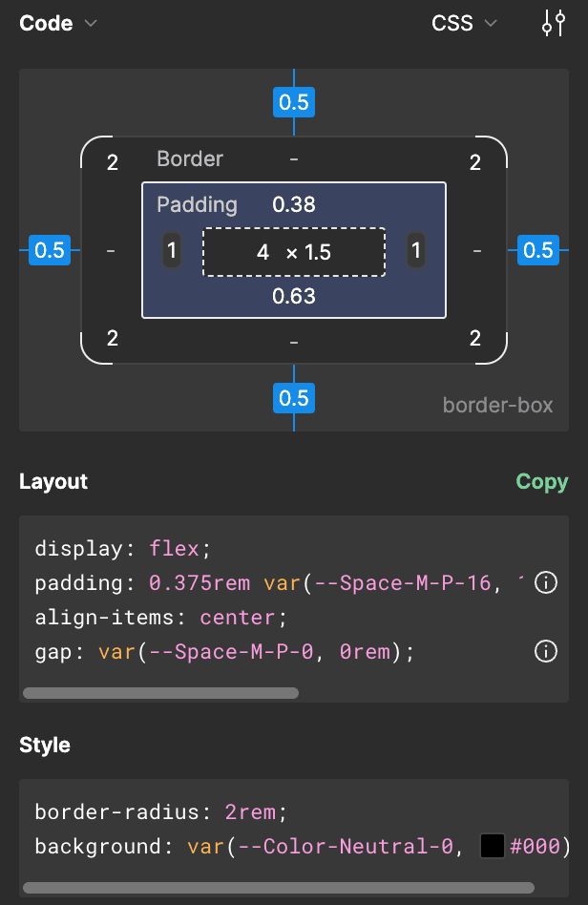Click the left padding value 1

tap(172, 251)
